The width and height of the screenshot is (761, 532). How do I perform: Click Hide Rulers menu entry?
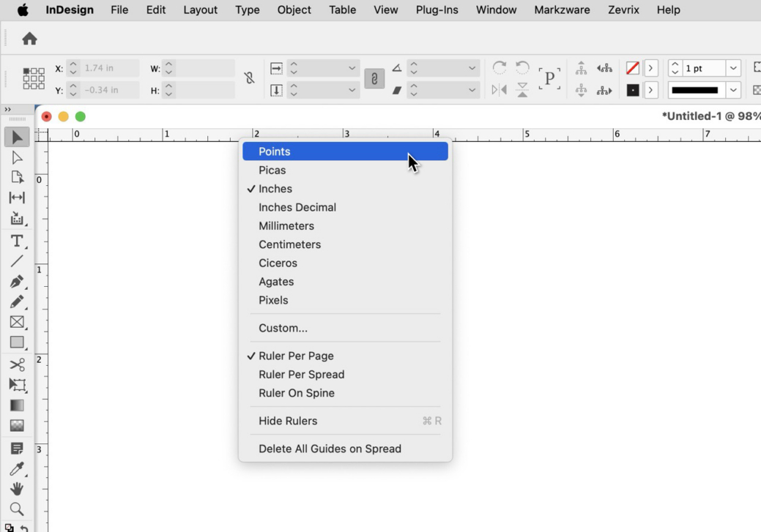pos(345,421)
